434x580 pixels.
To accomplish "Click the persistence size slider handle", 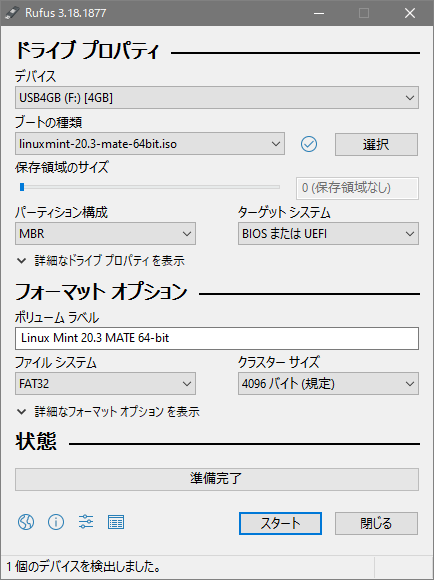I will 22,187.
